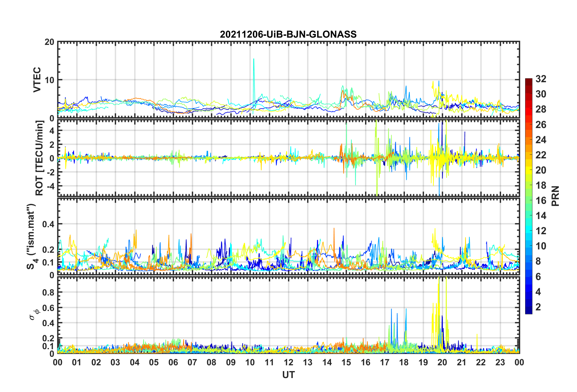The height and width of the screenshot is (392, 577).
Task: Click colorbar tick label 32
Action: pos(541,79)
